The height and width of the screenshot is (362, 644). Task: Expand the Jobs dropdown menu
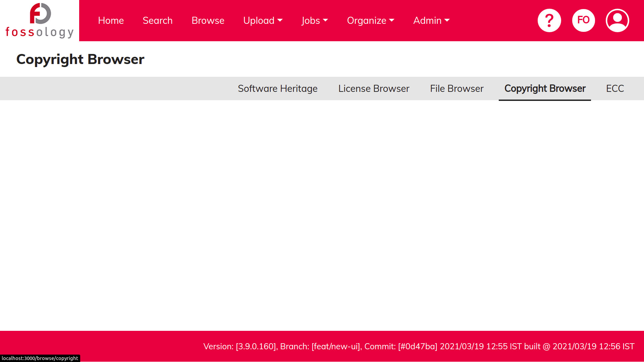pyautogui.click(x=315, y=20)
